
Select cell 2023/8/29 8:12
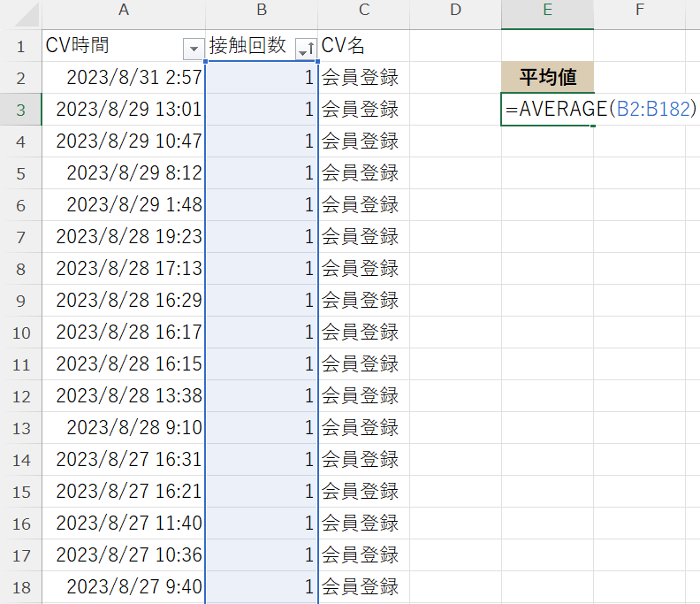[124, 173]
